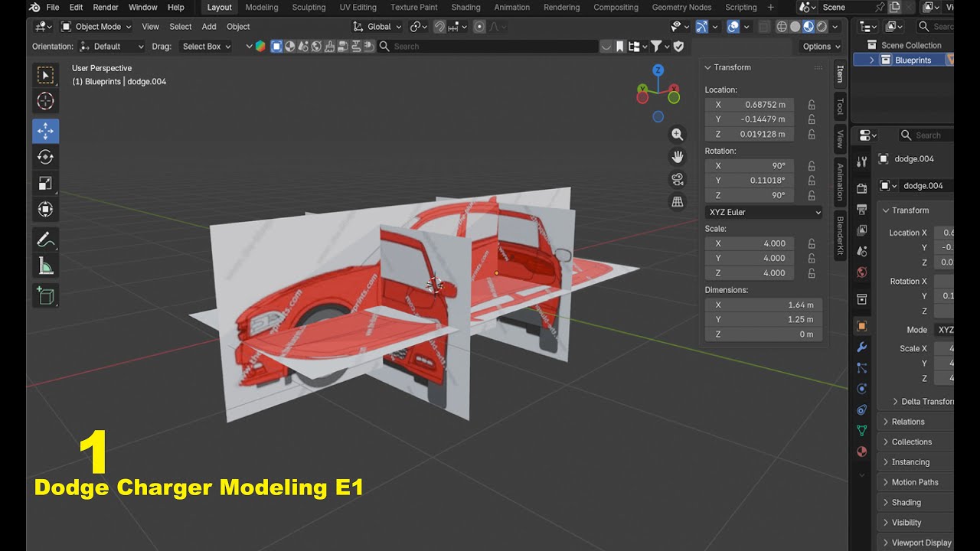Open the File menu
980x551 pixels.
pyautogui.click(x=53, y=7)
